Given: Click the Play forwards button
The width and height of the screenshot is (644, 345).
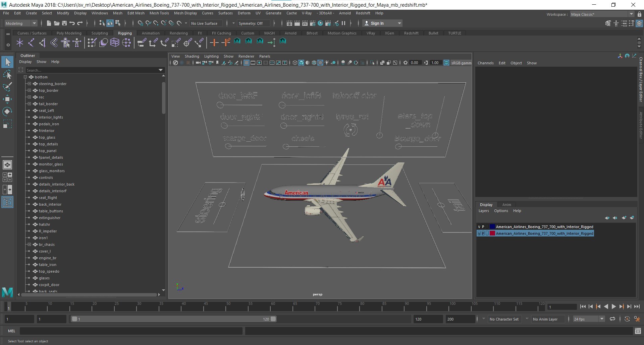Looking at the screenshot, I should click(614, 306).
